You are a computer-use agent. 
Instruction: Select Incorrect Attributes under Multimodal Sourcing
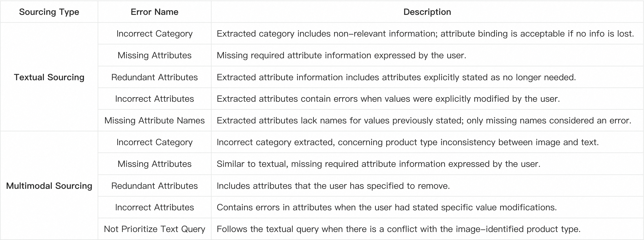pyautogui.click(x=154, y=207)
